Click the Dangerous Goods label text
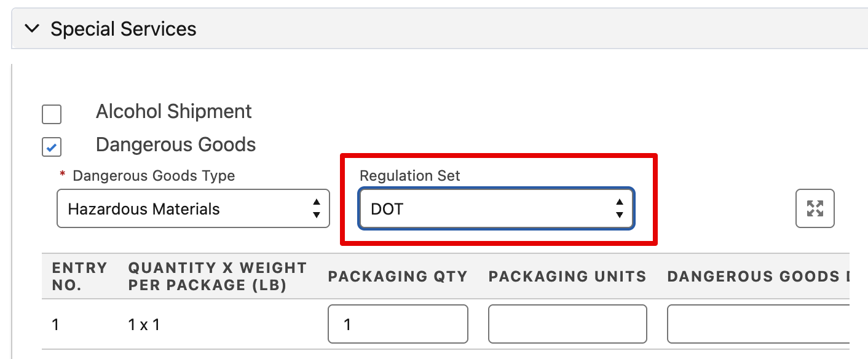 coord(176,144)
